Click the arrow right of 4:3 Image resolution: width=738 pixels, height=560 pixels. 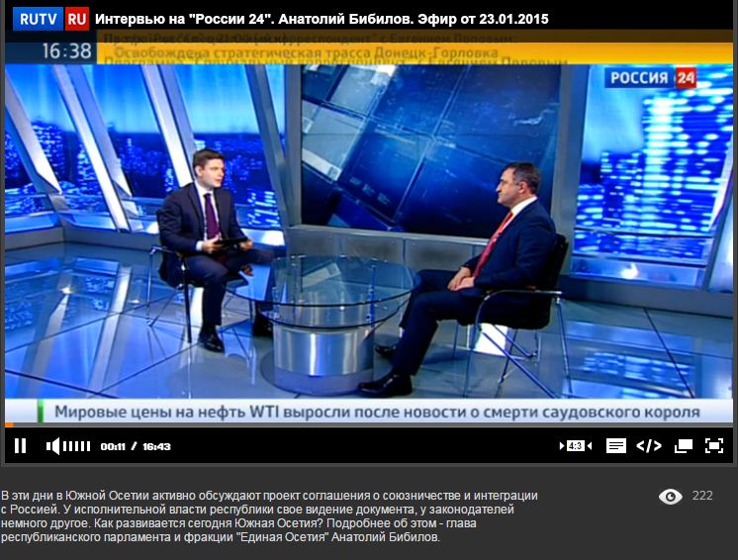(x=589, y=445)
